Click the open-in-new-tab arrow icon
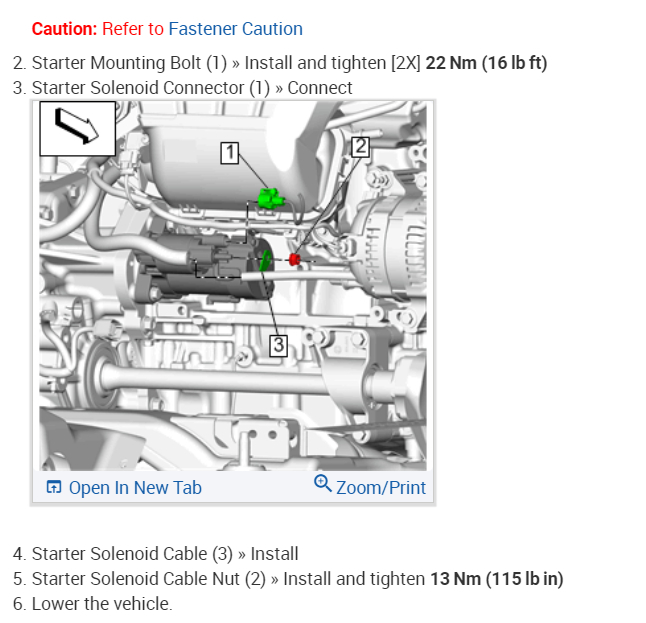This screenshot has height=623, width=646. [x=54, y=487]
